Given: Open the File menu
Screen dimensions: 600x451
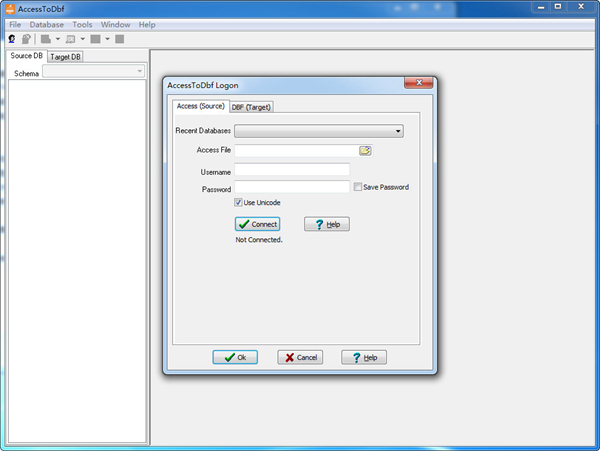Looking at the screenshot, I should [x=15, y=24].
